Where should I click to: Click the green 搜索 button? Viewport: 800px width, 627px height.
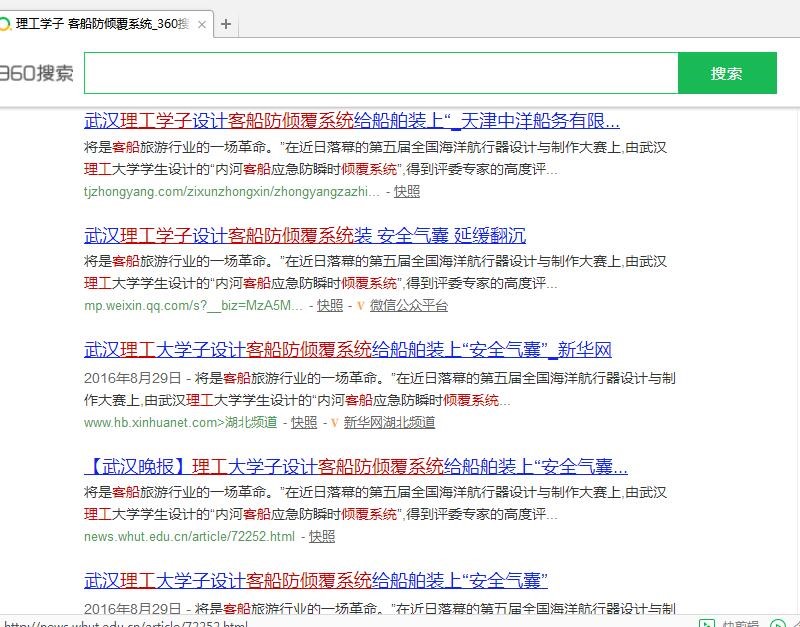[727, 73]
